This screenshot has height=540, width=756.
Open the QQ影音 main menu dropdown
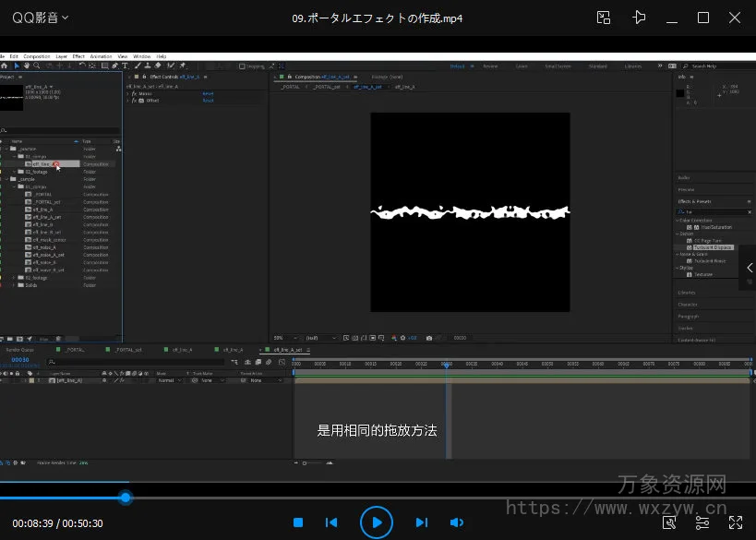pos(41,18)
